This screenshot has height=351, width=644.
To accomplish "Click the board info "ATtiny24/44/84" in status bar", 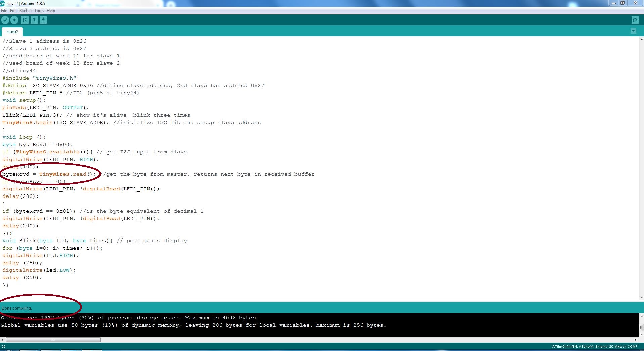I will click(564, 347).
